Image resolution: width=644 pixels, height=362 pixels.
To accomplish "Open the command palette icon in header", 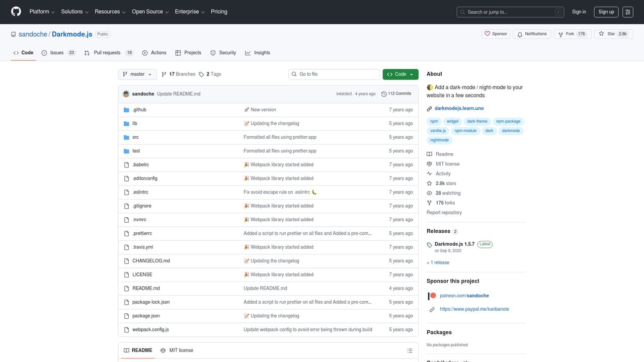I will [627, 12].
